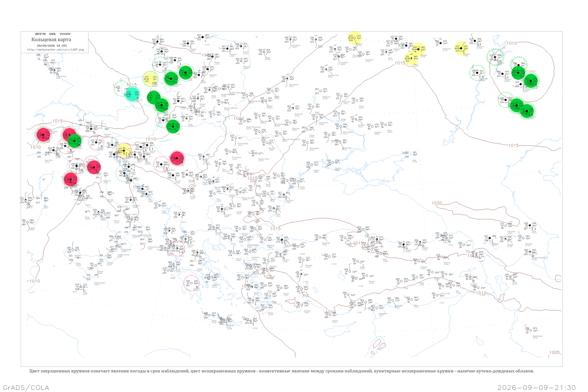Click the empty pink circle labeled 208 094
588x392 pixels.
161,164
